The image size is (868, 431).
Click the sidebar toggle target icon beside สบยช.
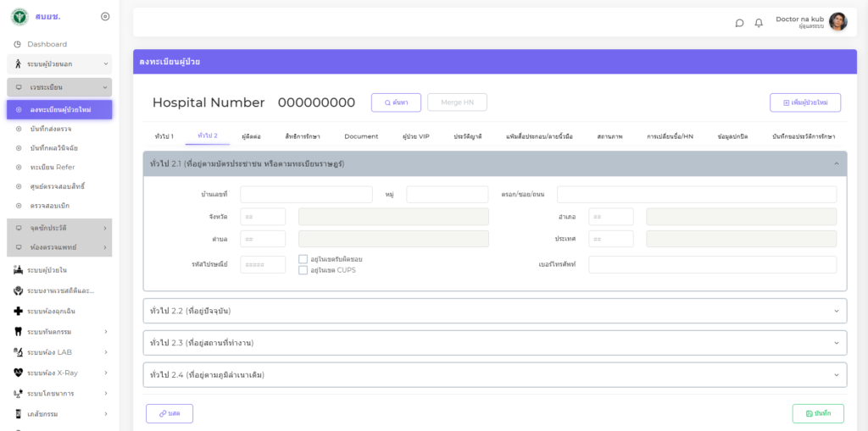point(105,16)
